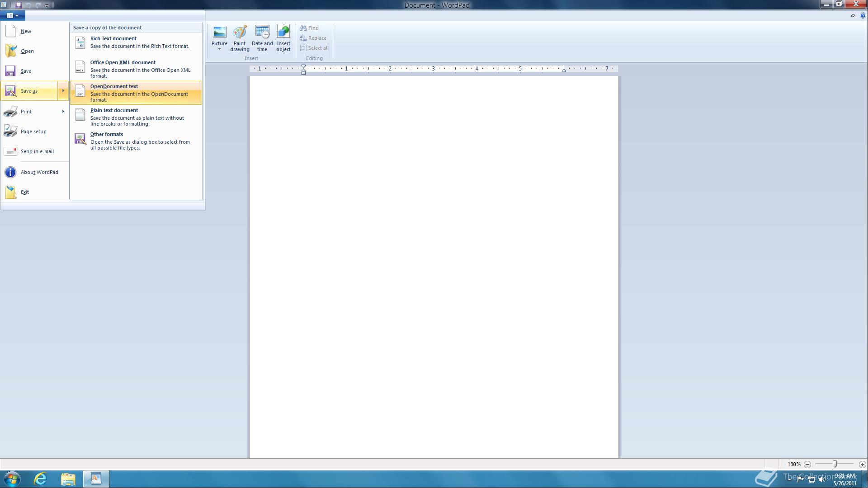Click the About WordPad info icon
868x488 pixels.
(x=10, y=172)
